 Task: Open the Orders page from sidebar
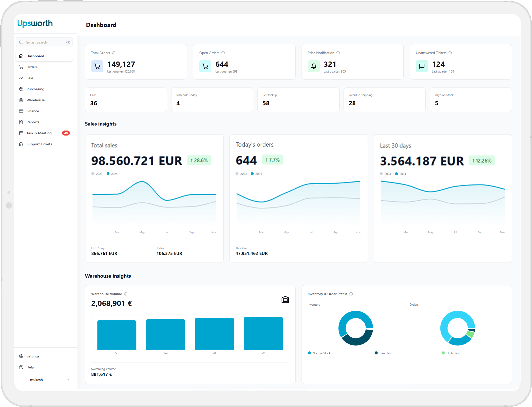(x=32, y=67)
